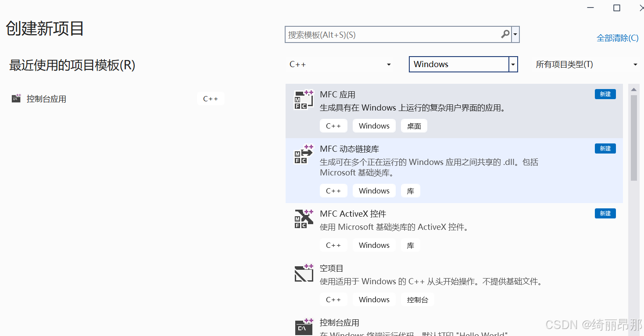Click the 桌面 tag under MFC 应用

pyautogui.click(x=414, y=126)
